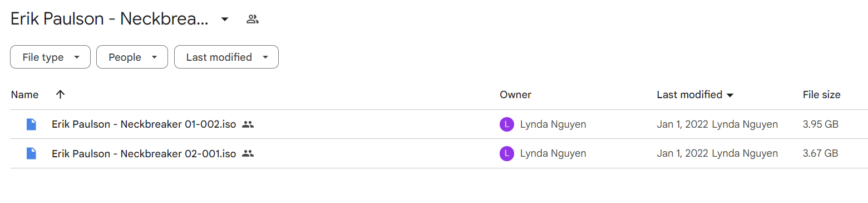Click shared icon next to Neckbreaker 02-001.iso
868x203 pixels.
coord(248,153)
